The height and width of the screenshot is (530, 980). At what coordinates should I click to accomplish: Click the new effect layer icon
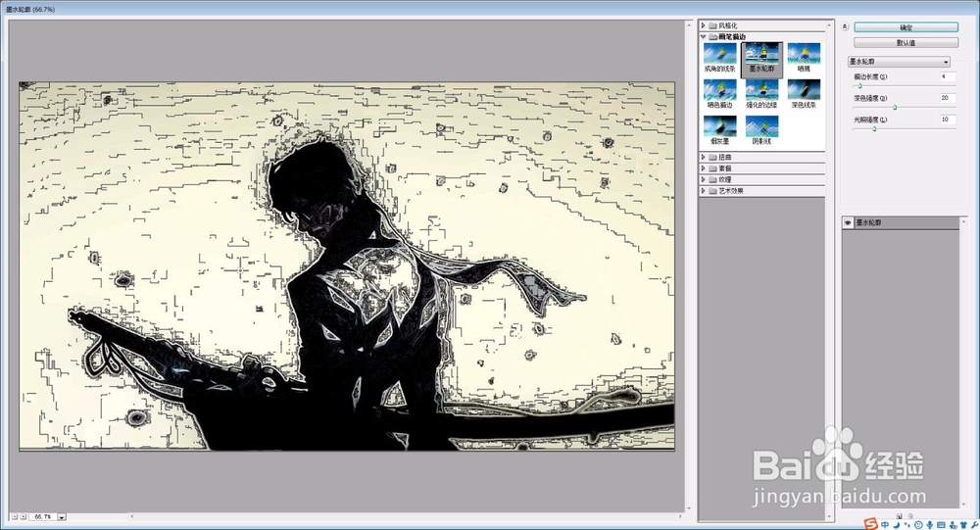[899, 516]
